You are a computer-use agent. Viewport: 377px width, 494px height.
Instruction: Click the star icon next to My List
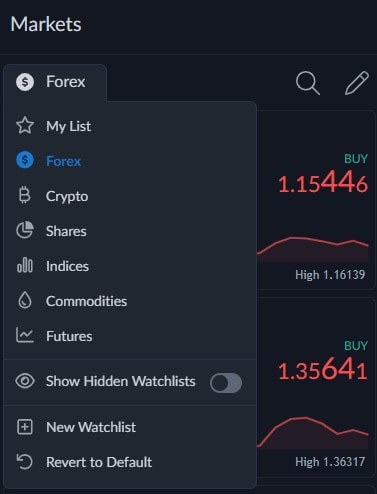click(25, 126)
